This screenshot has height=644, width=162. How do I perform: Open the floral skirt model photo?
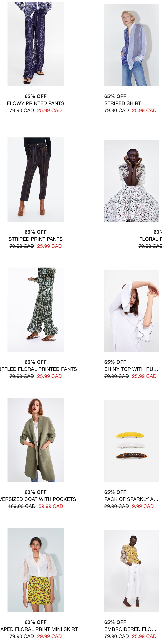pyautogui.click(x=132, y=181)
